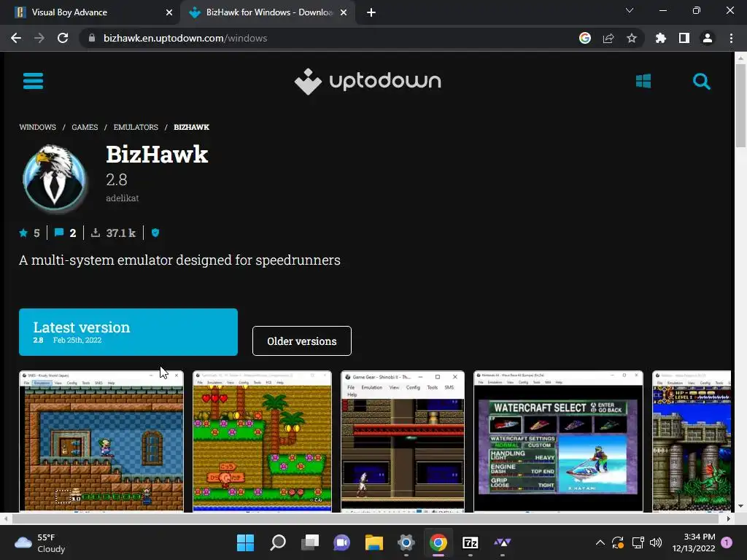Click the EMULATORS breadcrumb

coord(136,127)
